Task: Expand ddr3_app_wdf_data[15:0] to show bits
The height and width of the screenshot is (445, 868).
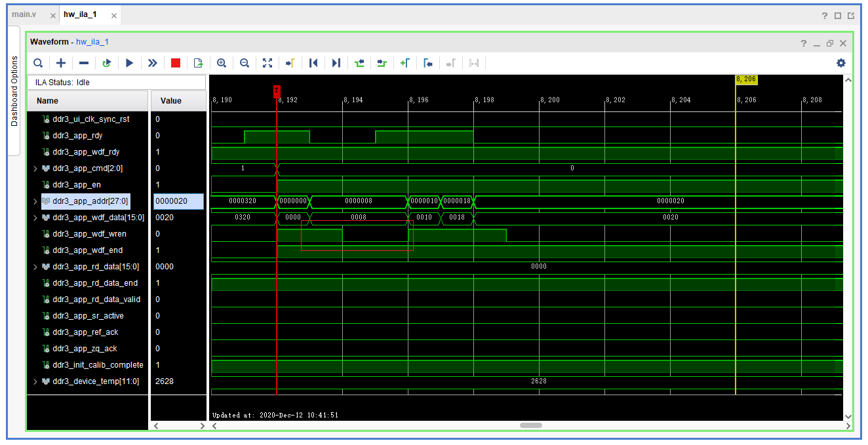Action: pos(35,218)
